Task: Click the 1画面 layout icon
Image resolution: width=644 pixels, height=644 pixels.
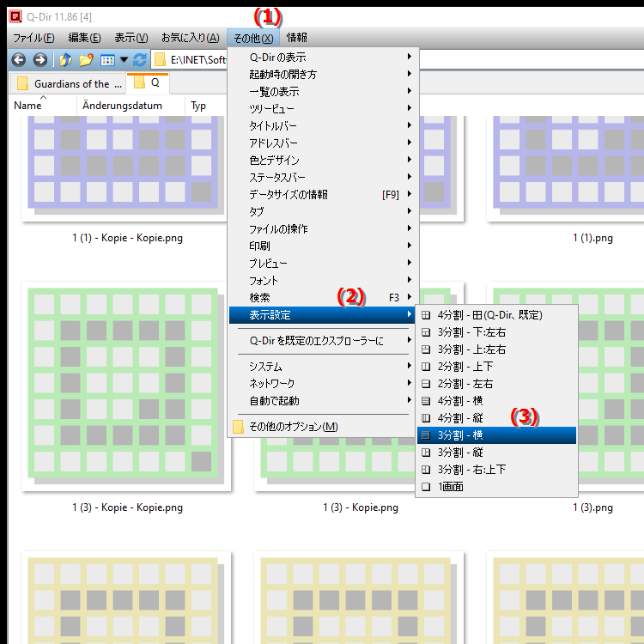Action: point(426,487)
